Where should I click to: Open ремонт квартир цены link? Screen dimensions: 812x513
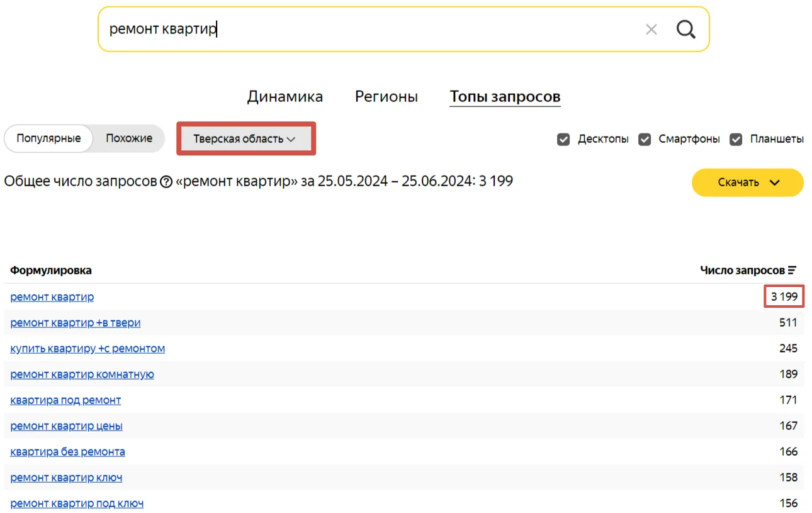coord(66,426)
